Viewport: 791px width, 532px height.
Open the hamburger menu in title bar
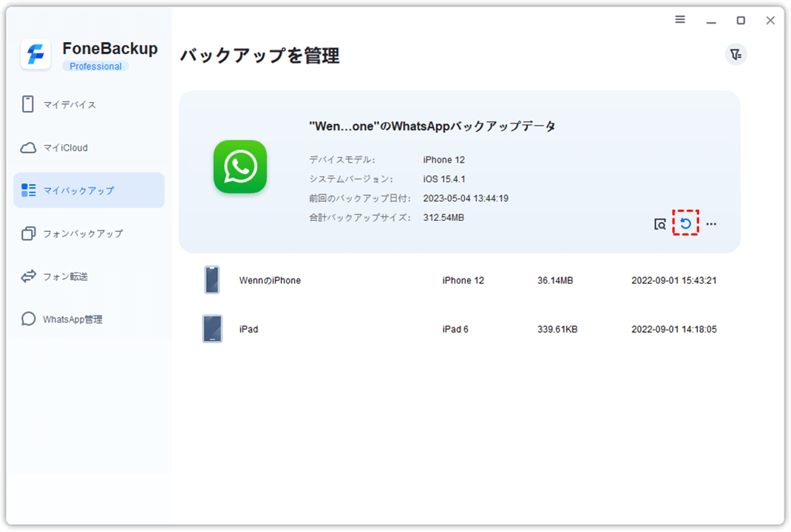click(680, 20)
